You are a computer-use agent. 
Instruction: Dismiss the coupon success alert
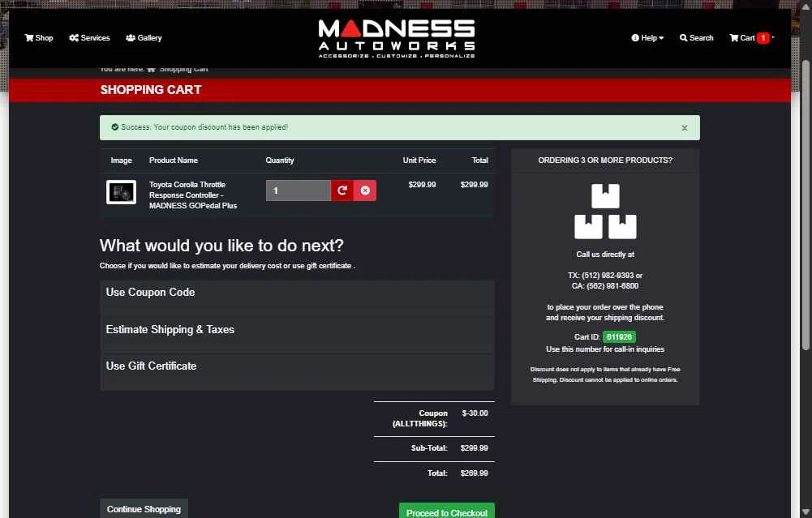685,128
